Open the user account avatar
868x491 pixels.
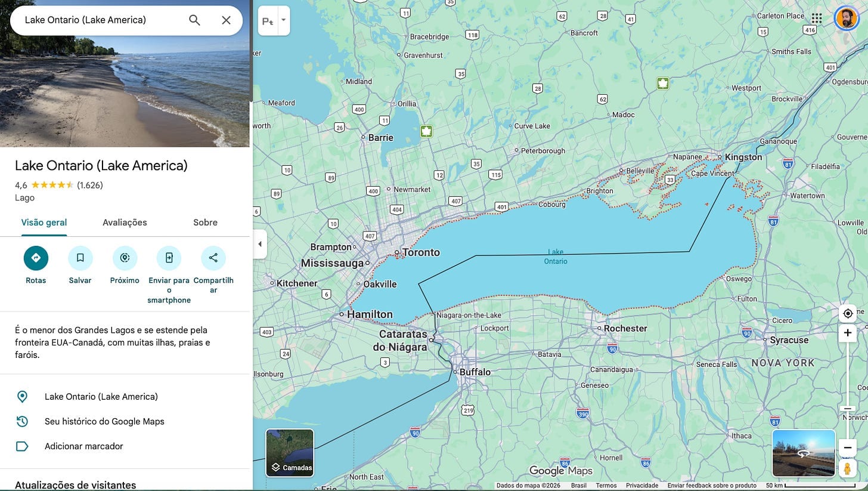pyautogui.click(x=846, y=18)
